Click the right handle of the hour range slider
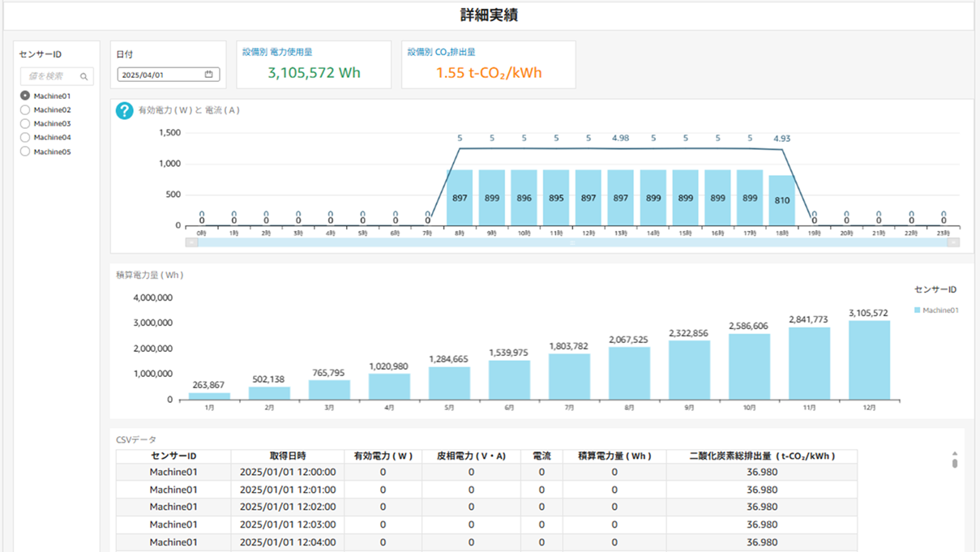The width and height of the screenshot is (980, 552). [x=953, y=242]
